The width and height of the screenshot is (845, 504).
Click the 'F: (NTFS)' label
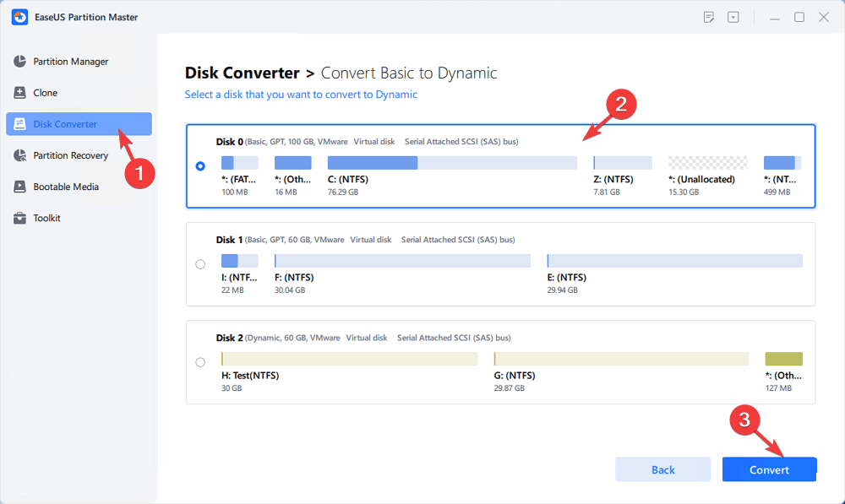[294, 277]
